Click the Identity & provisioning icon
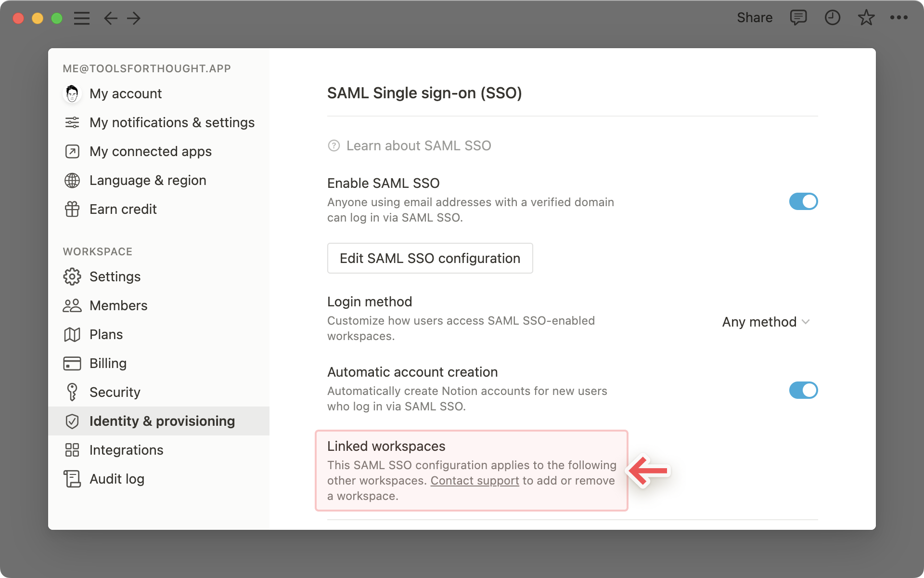 [73, 421]
